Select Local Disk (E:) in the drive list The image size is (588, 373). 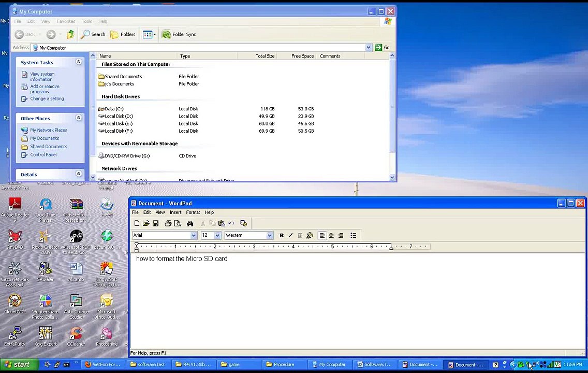pos(119,124)
